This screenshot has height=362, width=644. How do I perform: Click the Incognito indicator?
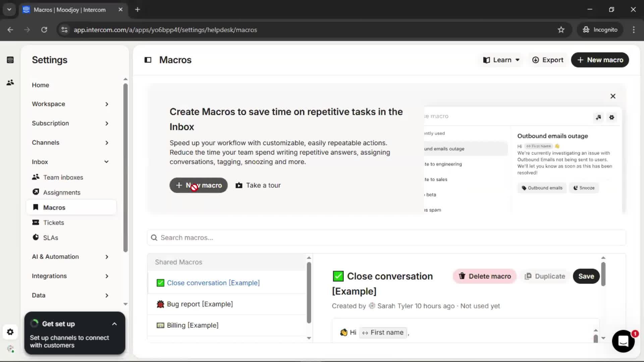[x=600, y=30]
